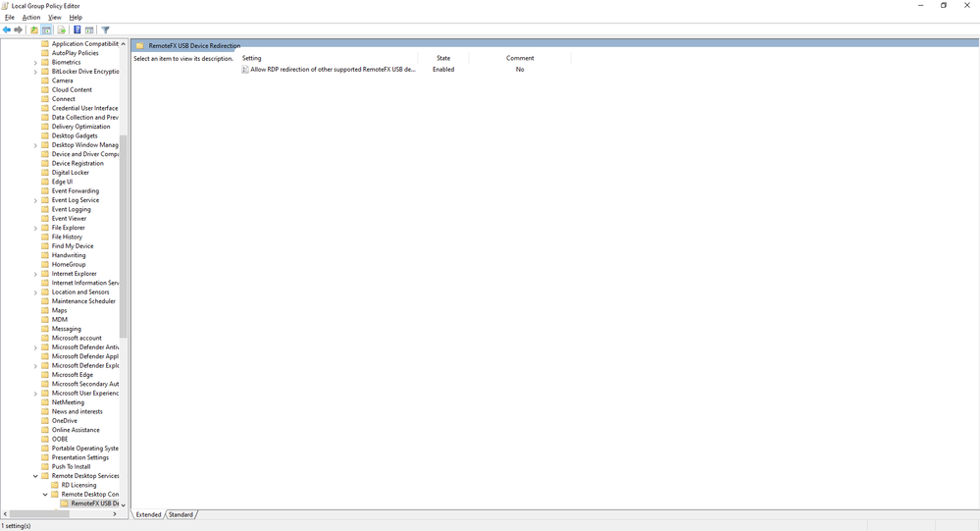Select AutoPlay Policies in the tree
Screen dimensions: 980x531
pos(75,53)
